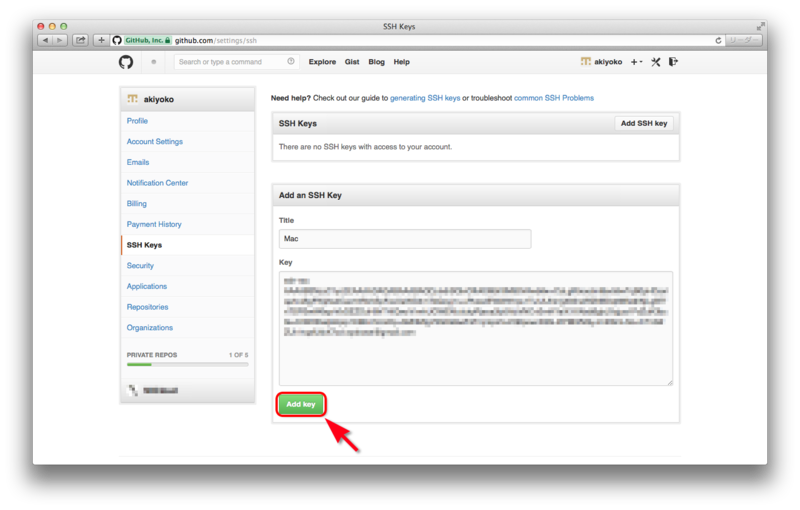Open Applications in settings sidebar
The height and width of the screenshot is (510, 800).
(x=146, y=286)
